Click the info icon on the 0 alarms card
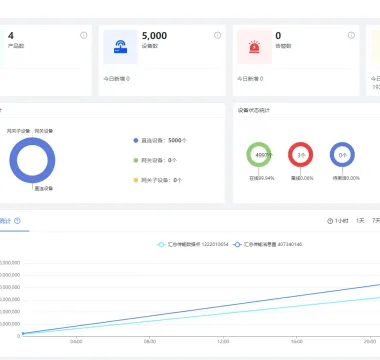This screenshot has width=380, height=360. pos(351,35)
